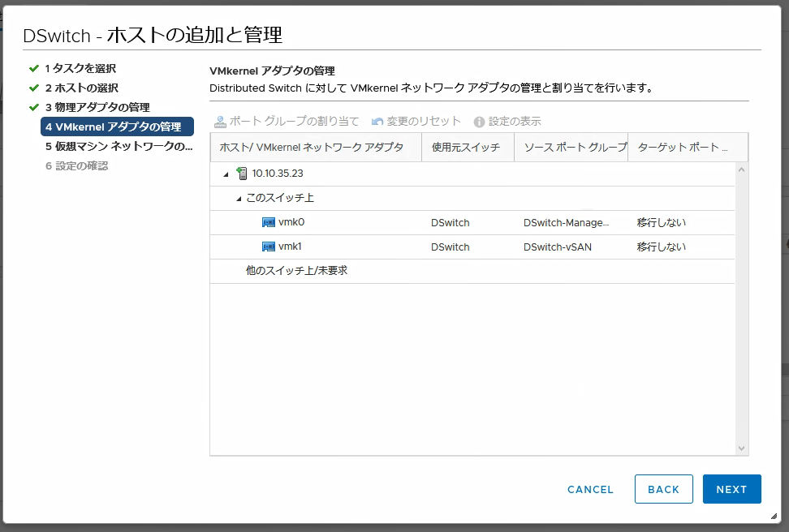Click the このスイッチ上 group label
Viewport: 789px width, 532px height.
click(x=280, y=198)
